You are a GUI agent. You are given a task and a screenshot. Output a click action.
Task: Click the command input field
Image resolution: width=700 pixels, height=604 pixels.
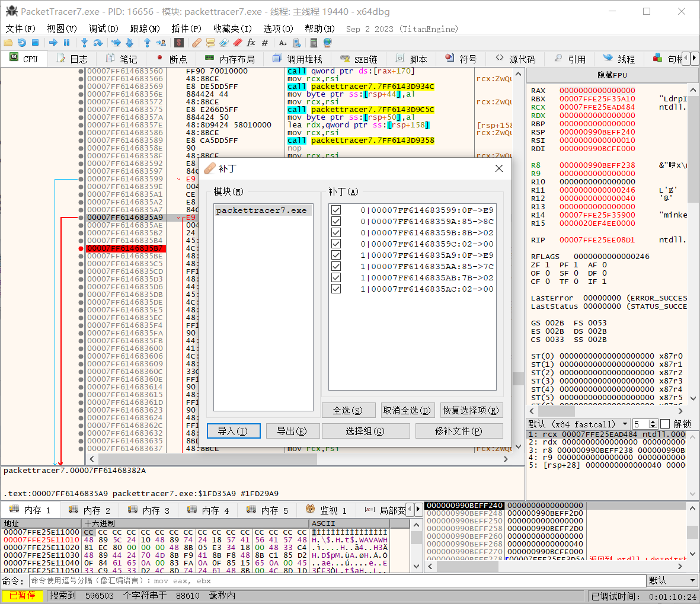coord(338,580)
